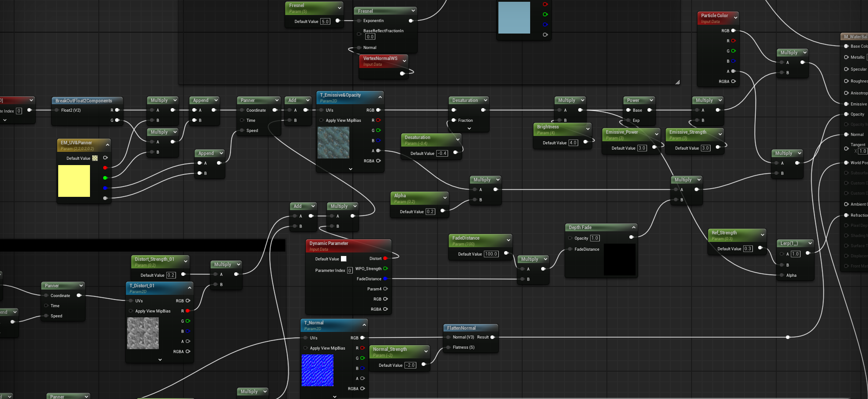Click the red Distort pin on Dynamic Parameter
This screenshot has height=399, width=868.
coord(385,259)
